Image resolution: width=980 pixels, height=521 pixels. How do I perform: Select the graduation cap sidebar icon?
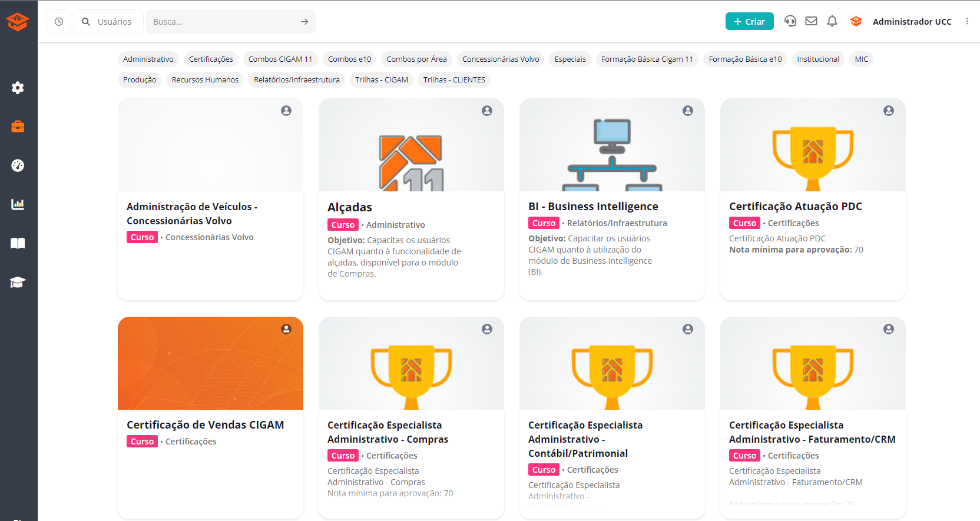[18, 282]
